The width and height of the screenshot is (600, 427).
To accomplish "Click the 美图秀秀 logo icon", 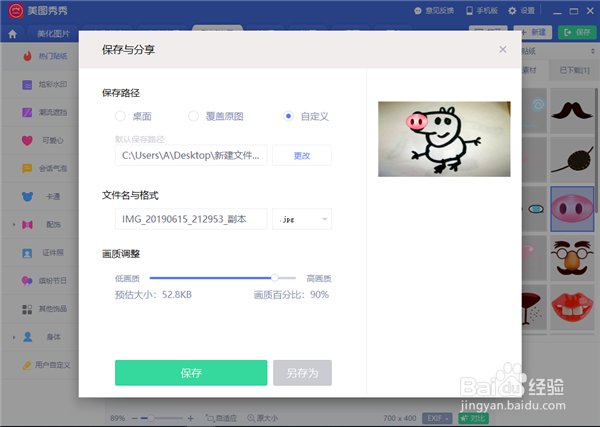I will click(16, 11).
